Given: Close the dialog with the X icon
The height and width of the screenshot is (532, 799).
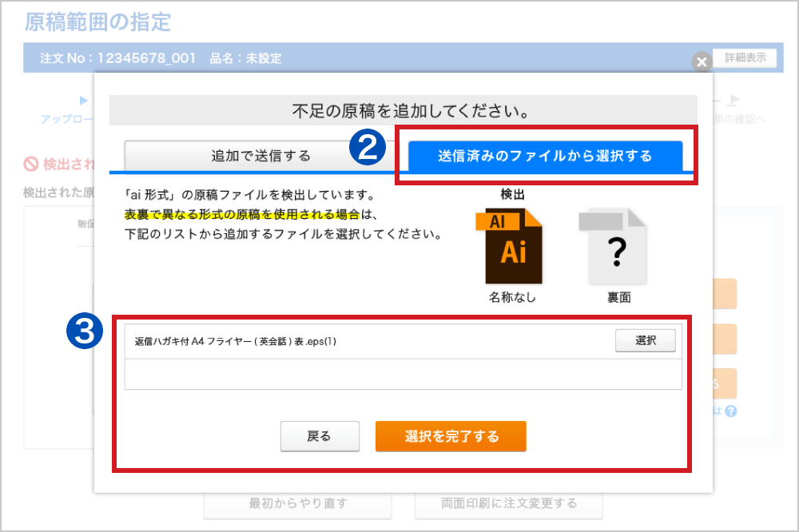Looking at the screenshot, I should click(x=701, y=62).
